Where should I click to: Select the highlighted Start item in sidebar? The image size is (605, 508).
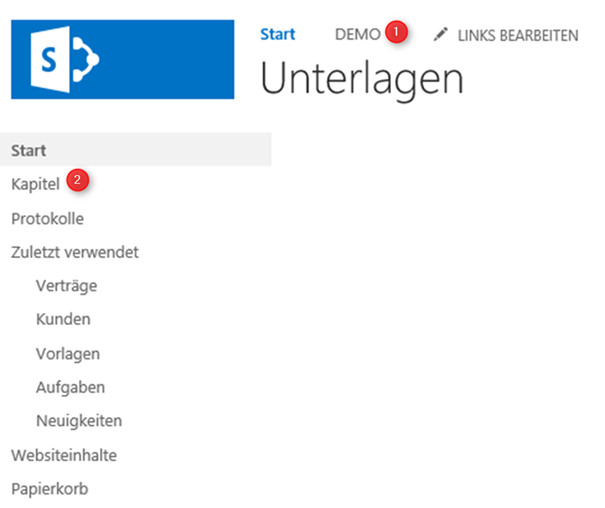[30, 150]
